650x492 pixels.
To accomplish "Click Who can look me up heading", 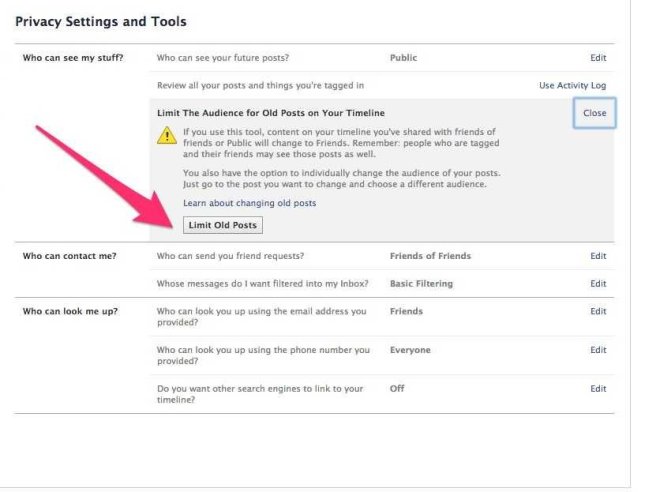I will (x=70, y=311).
